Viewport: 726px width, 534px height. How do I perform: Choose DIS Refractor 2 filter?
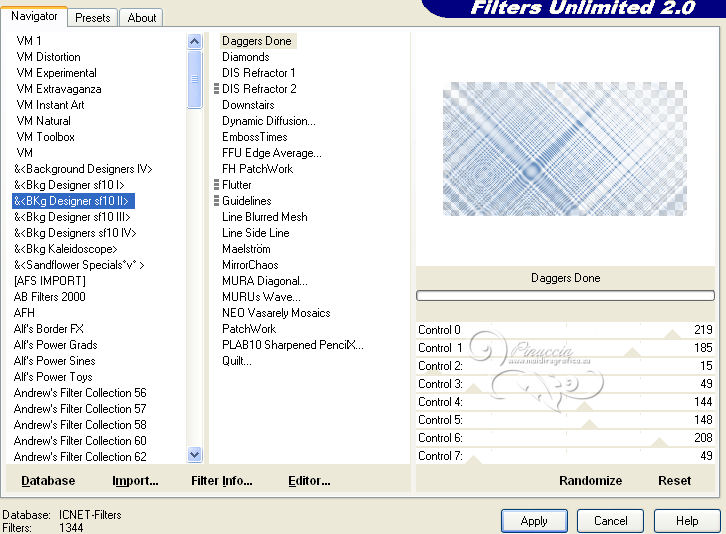259,89
